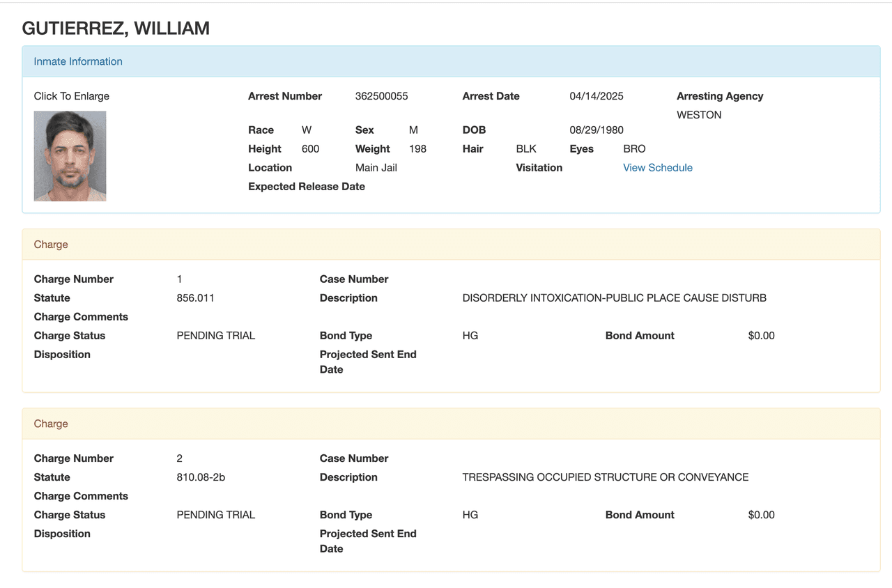This screenshot has width=892, height=588.
Task: Select the HG bond type for charge 1
Action: point(470,335)
